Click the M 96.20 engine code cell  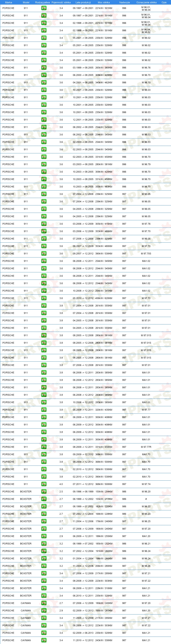tap(146, 492)
